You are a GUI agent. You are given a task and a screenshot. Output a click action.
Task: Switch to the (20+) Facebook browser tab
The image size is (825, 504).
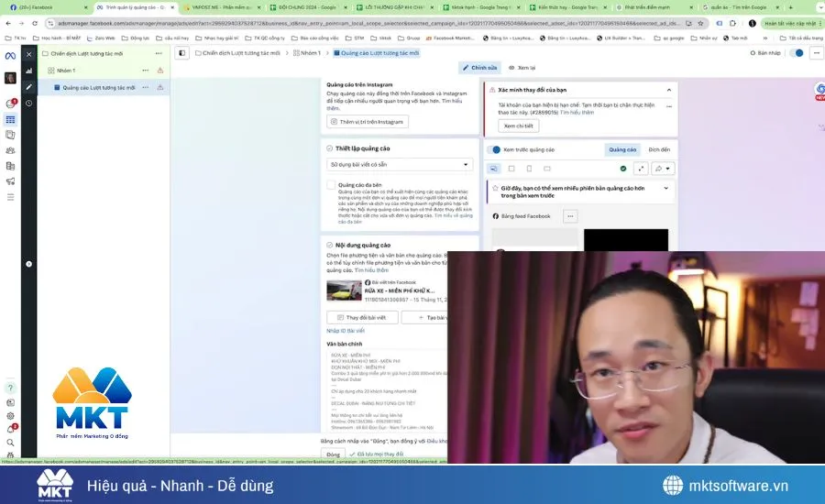coord(47,7)
